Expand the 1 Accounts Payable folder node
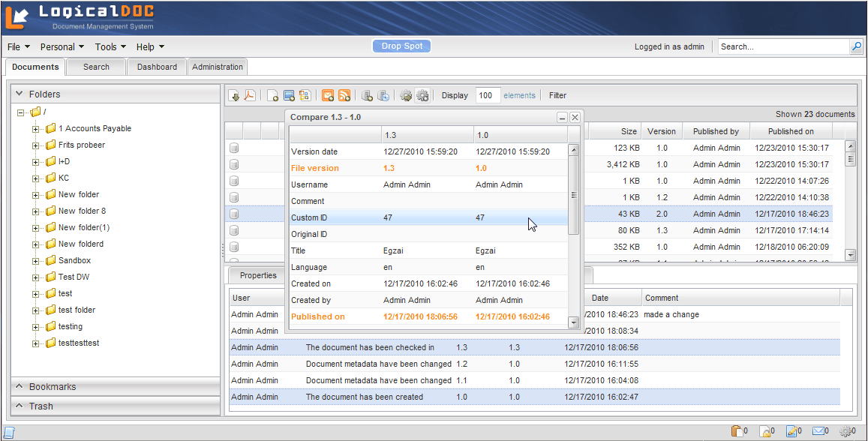 point(35,130)
